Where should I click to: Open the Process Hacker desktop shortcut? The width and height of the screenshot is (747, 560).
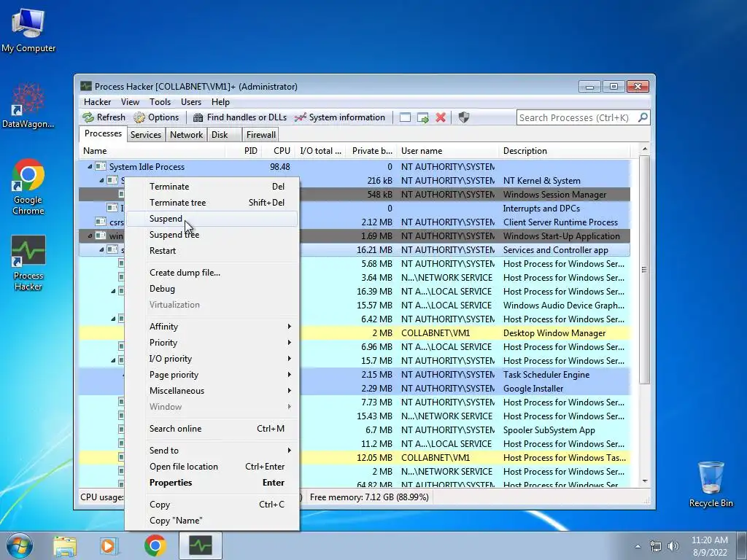[28, 262]
